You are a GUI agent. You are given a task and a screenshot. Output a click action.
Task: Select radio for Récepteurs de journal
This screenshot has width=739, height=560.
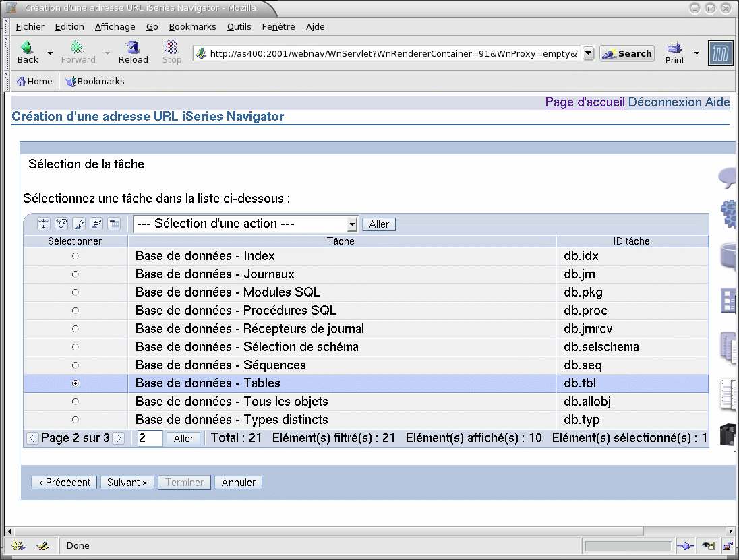point(76,329)
